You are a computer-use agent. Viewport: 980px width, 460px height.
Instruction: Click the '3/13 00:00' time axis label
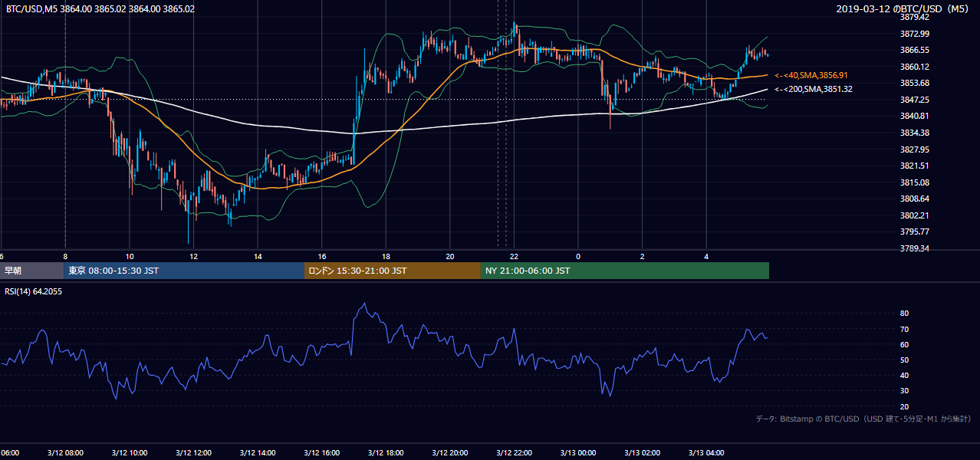578,453
